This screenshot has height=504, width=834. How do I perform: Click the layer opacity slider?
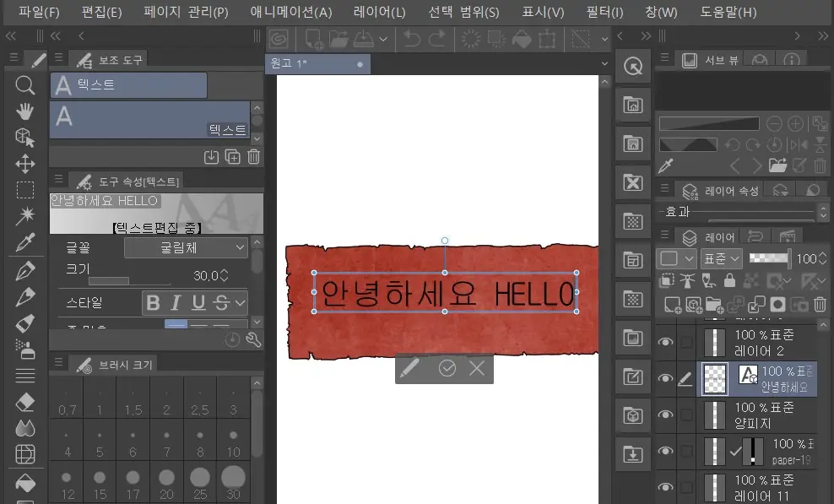point(769,258)
